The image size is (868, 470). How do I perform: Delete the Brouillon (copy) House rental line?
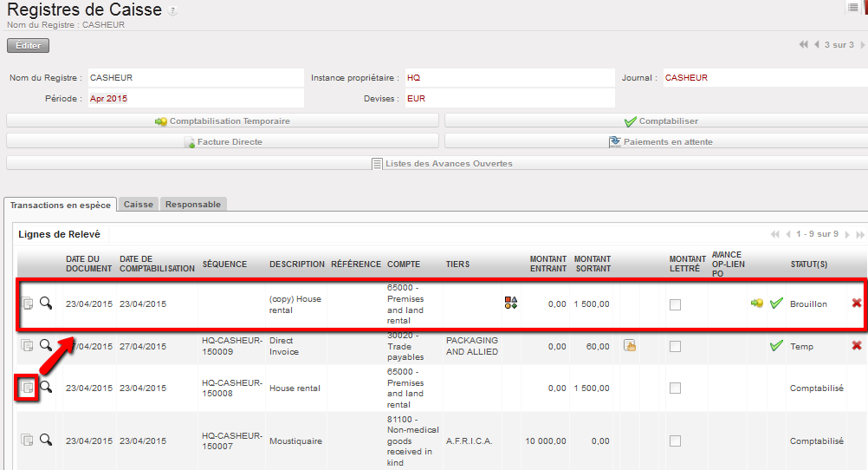point(856,304)
